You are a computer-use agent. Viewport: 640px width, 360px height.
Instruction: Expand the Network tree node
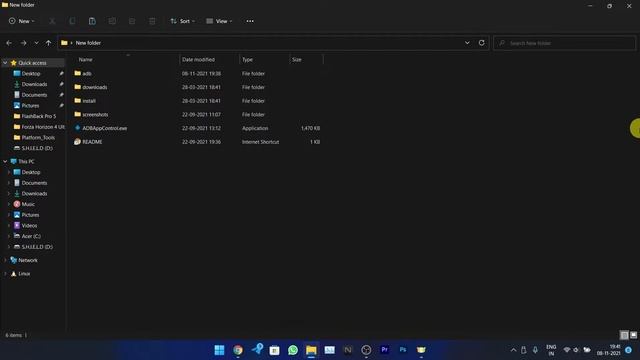5,260
